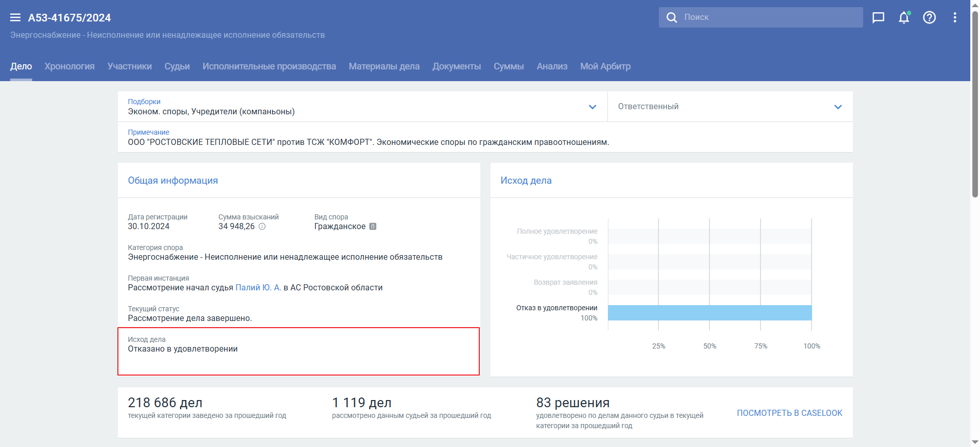Open the chat messages icon
The height and width of the screenshot is (447, 980).
(878, 17)
